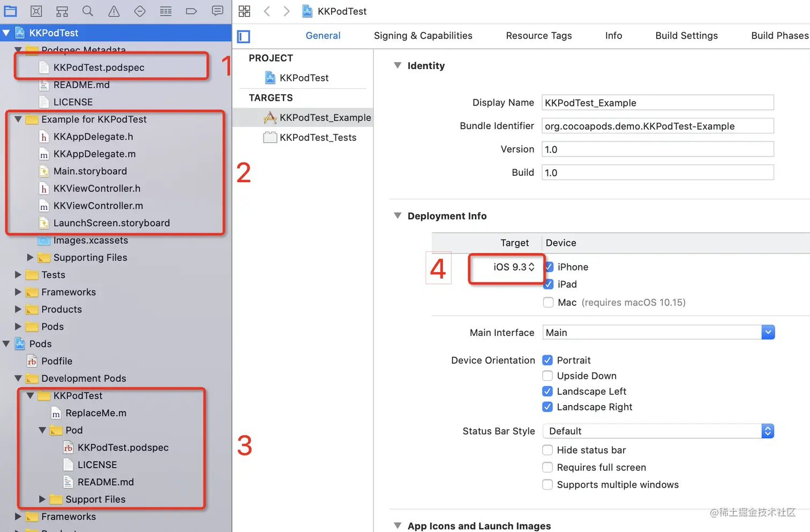Expand the Tests group
Image resolution: width=810 pixels, height=532 pixels.
pos(18,274)
